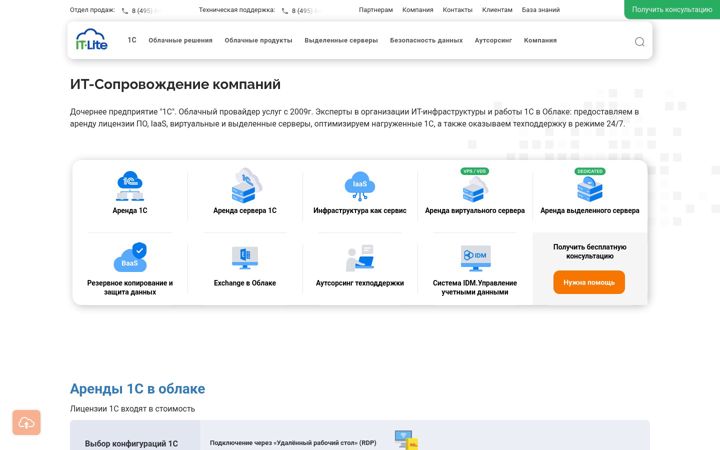Click the Аренда сервера 1С label

[x=245, y=211]
